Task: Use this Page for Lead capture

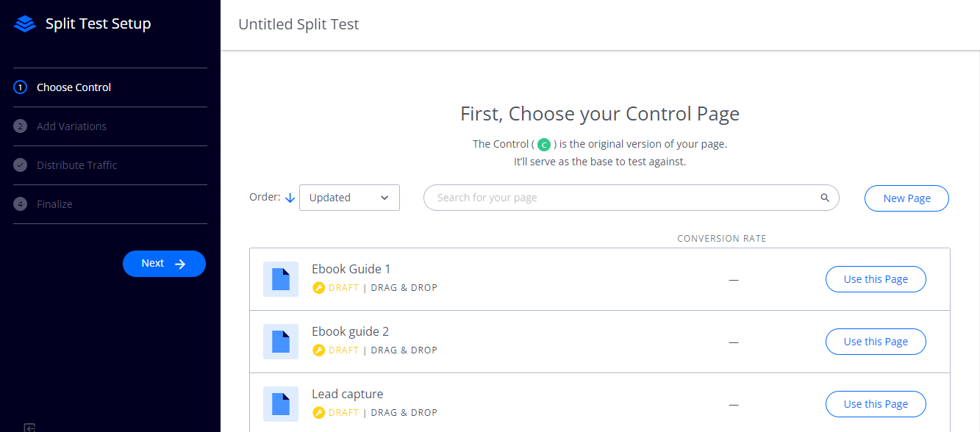Action: point(876,404)
